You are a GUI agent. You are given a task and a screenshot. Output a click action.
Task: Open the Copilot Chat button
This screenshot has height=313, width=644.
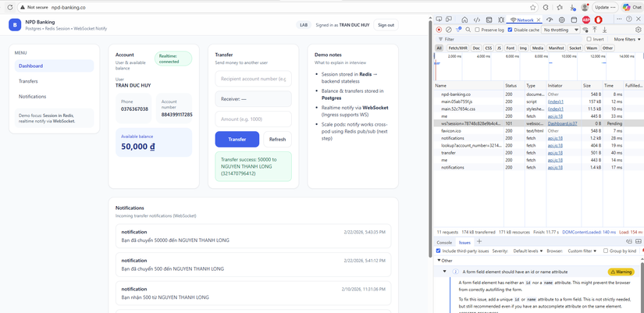pos(632,7)
